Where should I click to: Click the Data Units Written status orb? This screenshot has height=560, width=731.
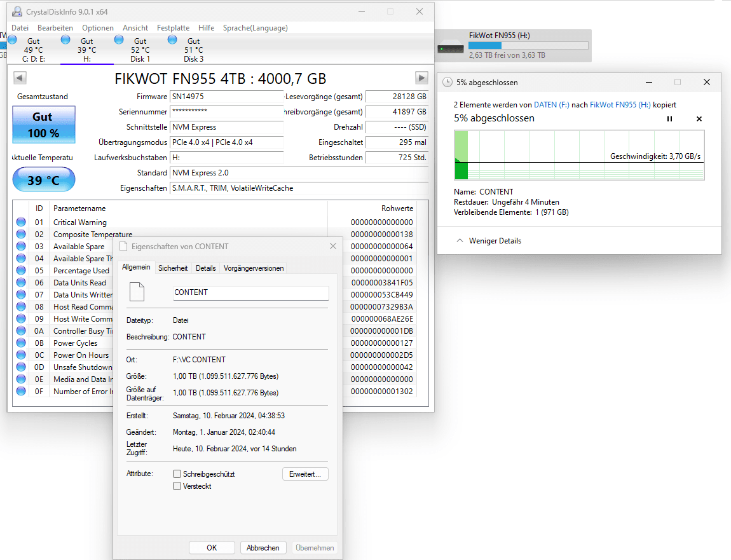coord(21,294)
